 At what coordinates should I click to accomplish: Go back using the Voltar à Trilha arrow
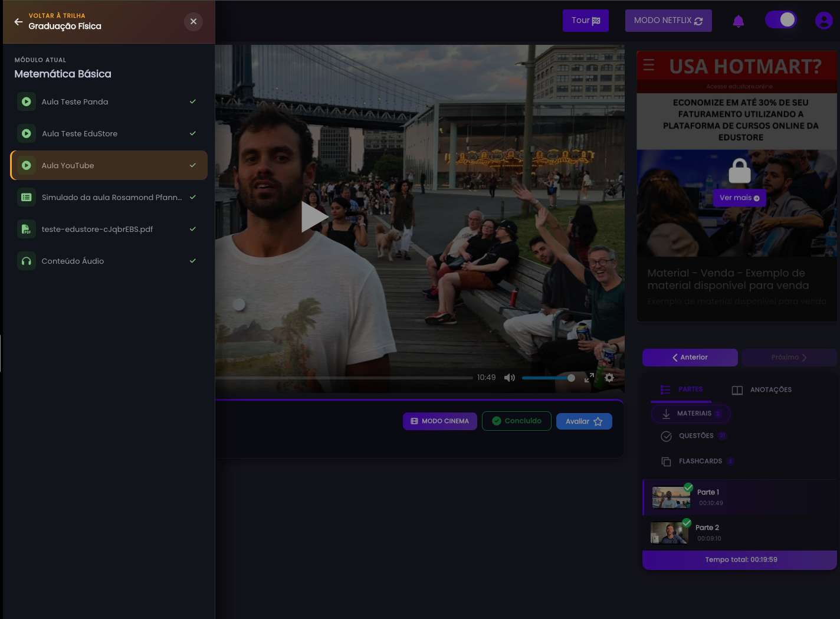[x=18, y=22]
